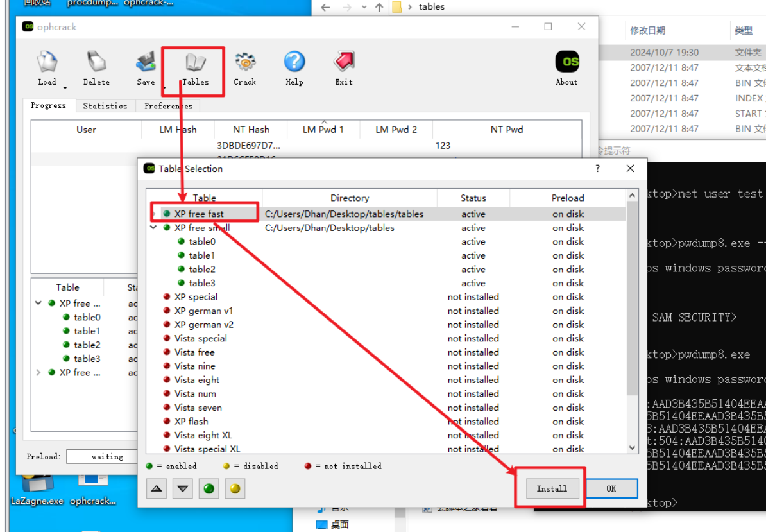The width and height of the screenshot is (766, 532).
Task: Open the Load tool in ophcrack
Action: [47, 69]
